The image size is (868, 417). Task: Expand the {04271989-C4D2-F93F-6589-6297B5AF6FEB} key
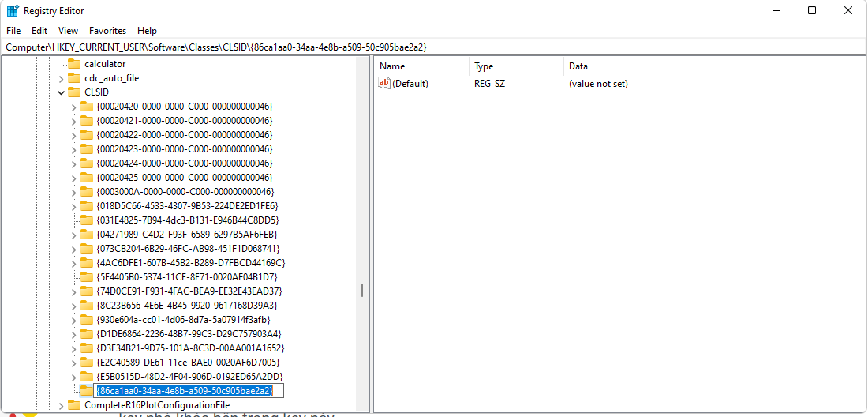[x=73, y=235]
